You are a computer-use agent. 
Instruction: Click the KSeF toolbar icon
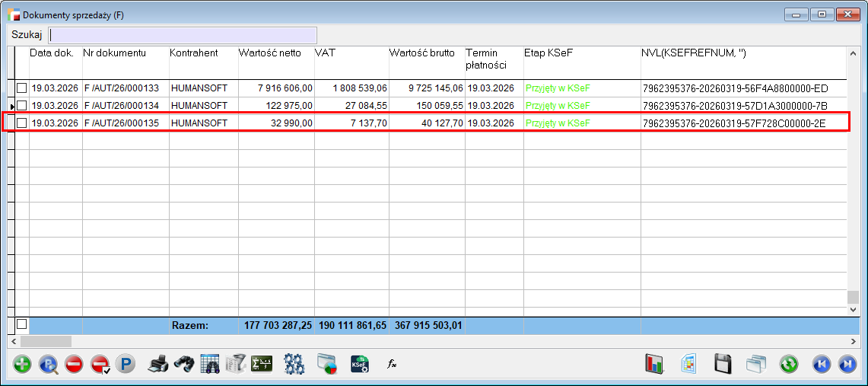[x=360, y=364]
